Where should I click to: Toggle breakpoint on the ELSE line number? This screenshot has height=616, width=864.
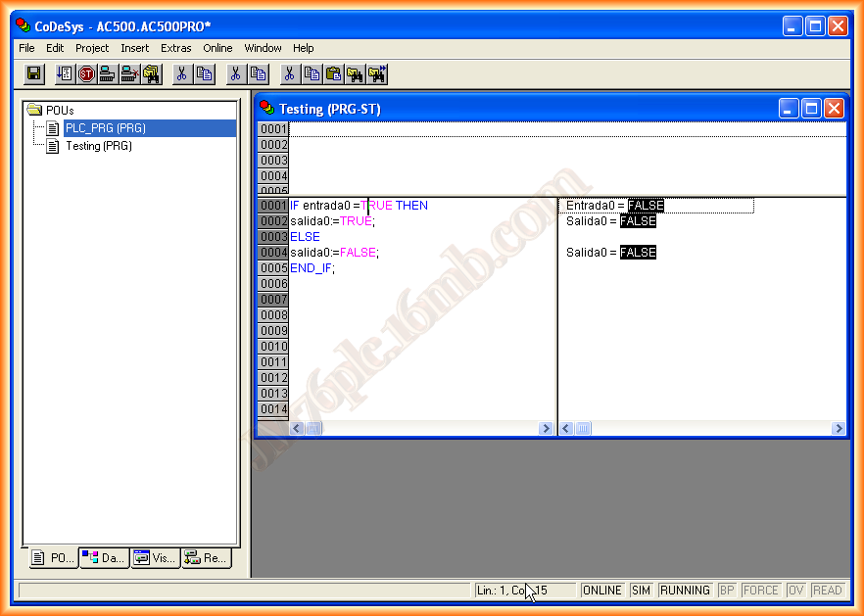point(273,237)
